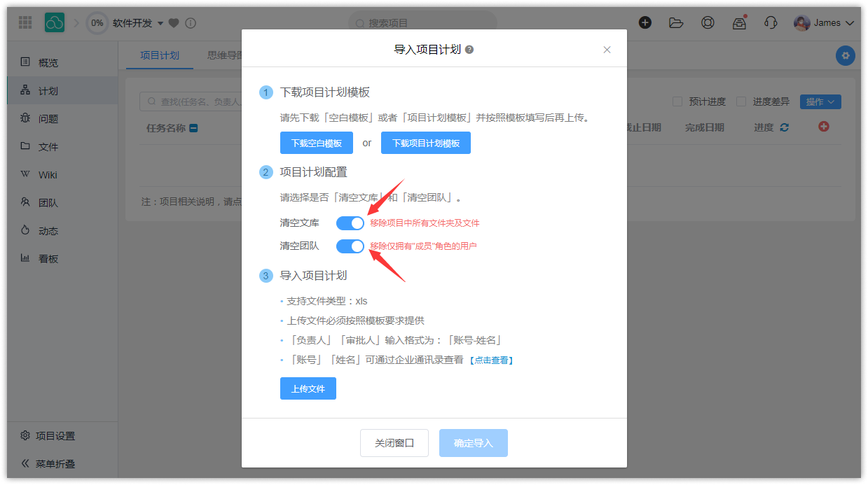This screenshot has height=485, width=868.
Task: Click the help icon beside 导入项目计划 title
Action: (469, 50)
